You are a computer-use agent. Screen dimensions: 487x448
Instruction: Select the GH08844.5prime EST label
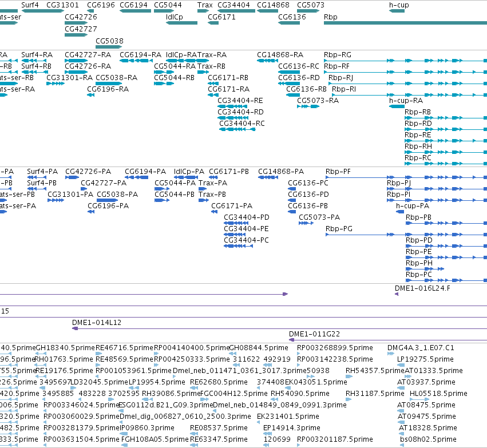pyautogui.click(x=259, y=348)
